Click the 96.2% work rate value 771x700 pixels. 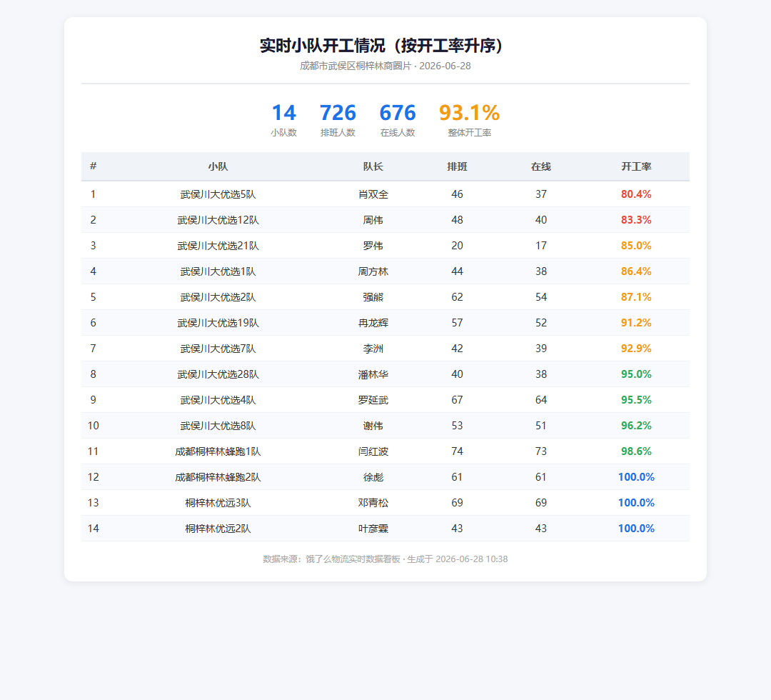point(636,426)
